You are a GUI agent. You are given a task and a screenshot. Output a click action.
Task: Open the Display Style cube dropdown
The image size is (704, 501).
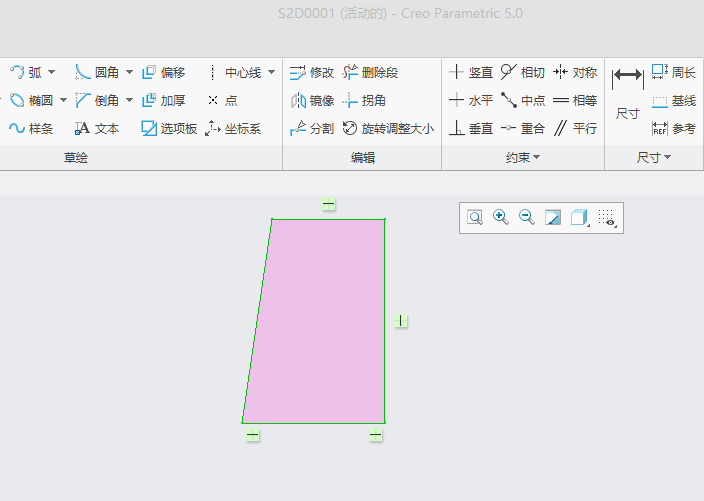tap(580, 218)
